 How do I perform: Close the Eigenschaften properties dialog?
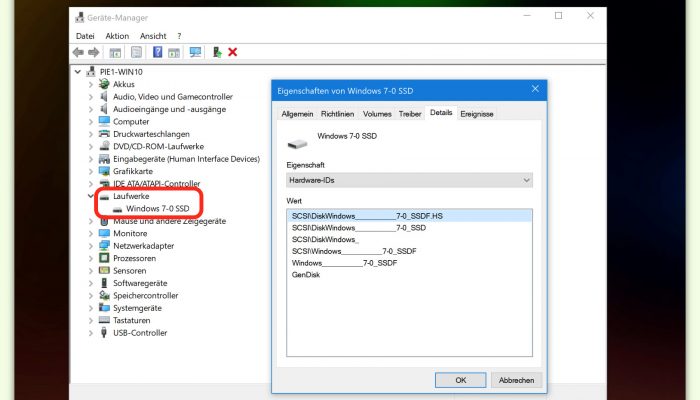[535, 89]
